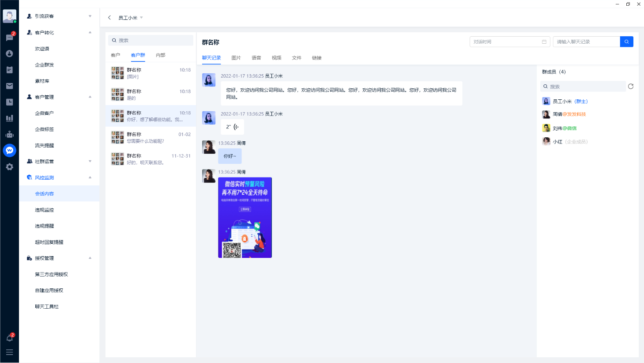The height and width of the screenshot is (363, 644).
Task: Play the 2-second voice message
Action: tap(232, 127)
